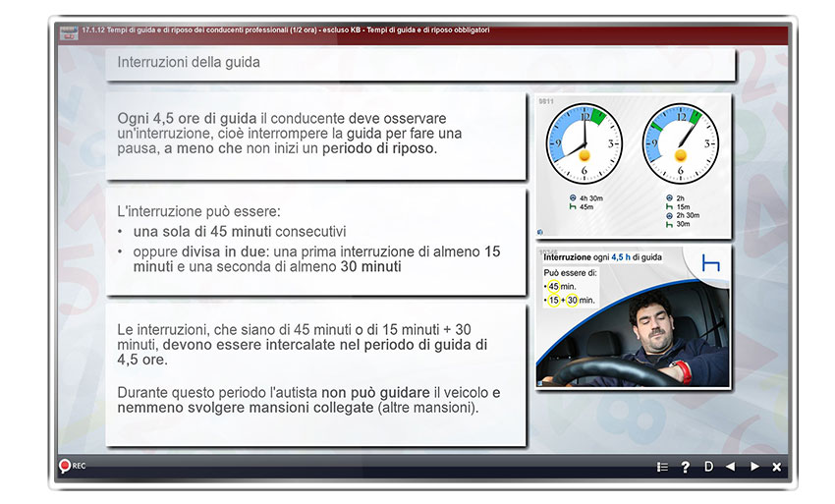Open help with the question mark icon
The width and height of the screenshot is (835, 504).
[x=686, y=467]
